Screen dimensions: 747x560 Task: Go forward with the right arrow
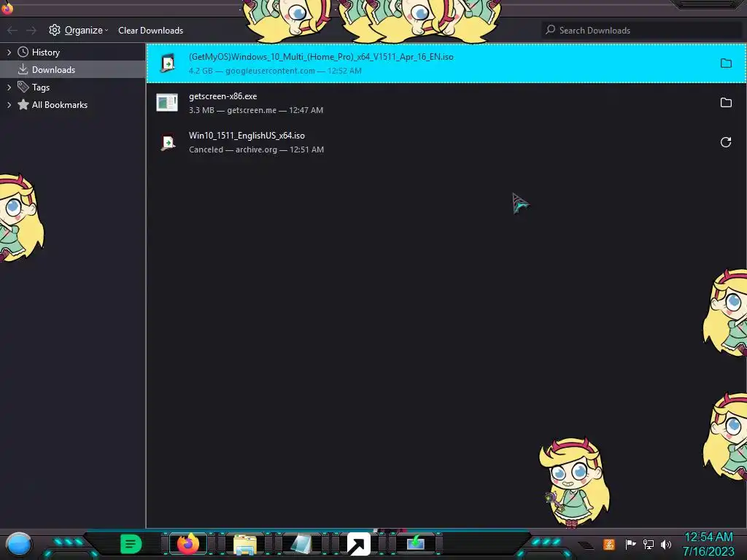coord(31,31)
